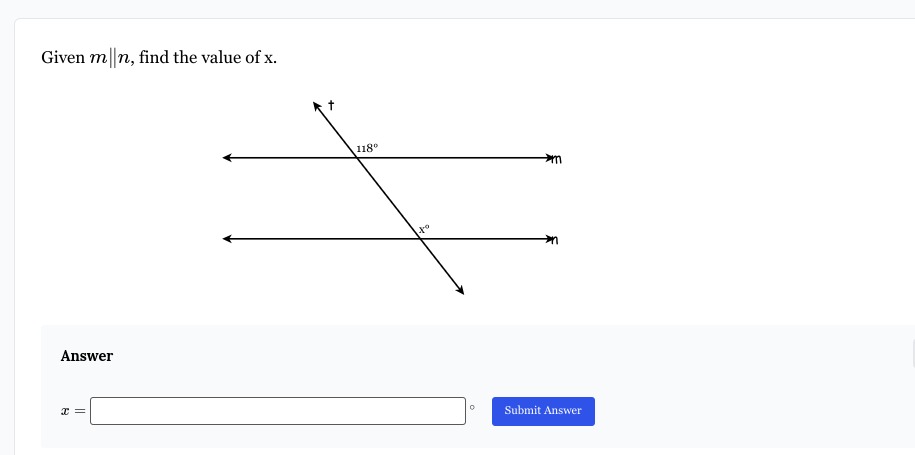Click the 118° angle label
The image size is (915, 455).
[367, 148]
